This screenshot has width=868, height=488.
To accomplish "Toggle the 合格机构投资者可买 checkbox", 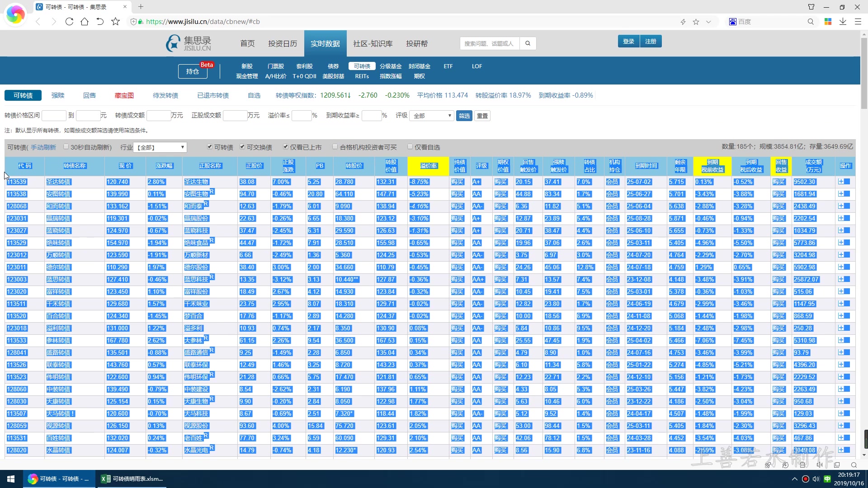I will tap(335, 146).
